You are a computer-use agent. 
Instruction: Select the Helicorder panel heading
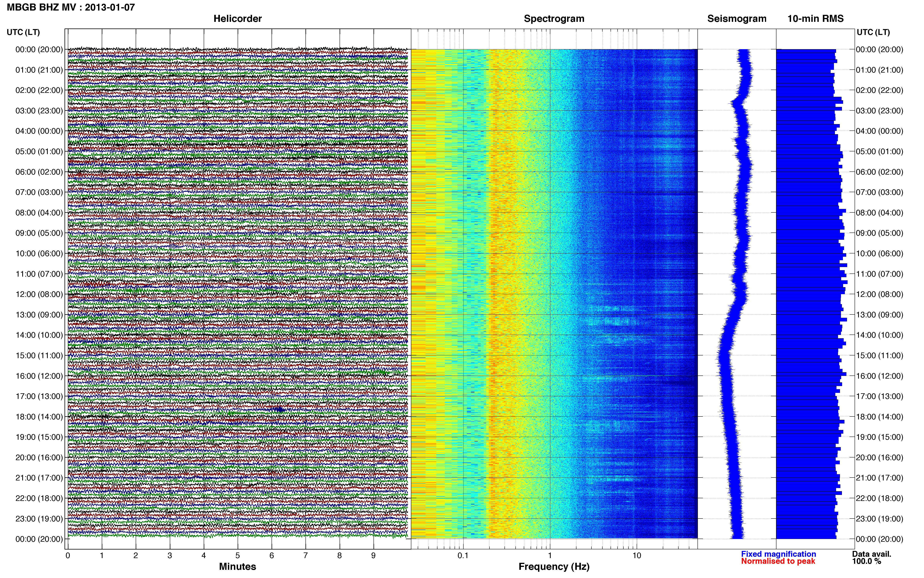tap(238, 19)
